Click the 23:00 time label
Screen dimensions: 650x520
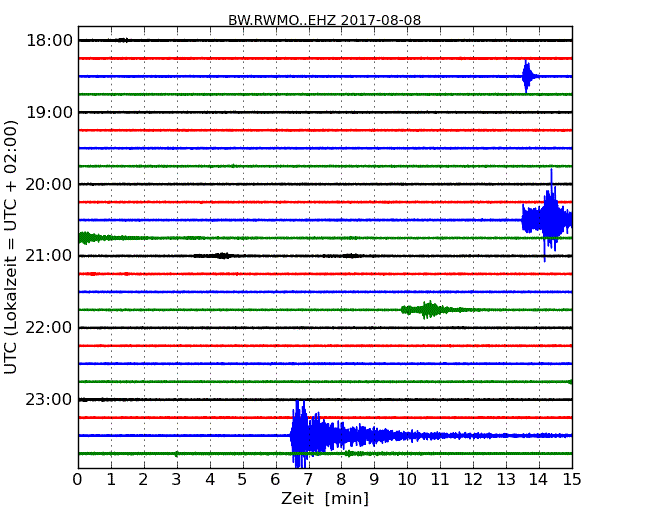click(49, 399)
